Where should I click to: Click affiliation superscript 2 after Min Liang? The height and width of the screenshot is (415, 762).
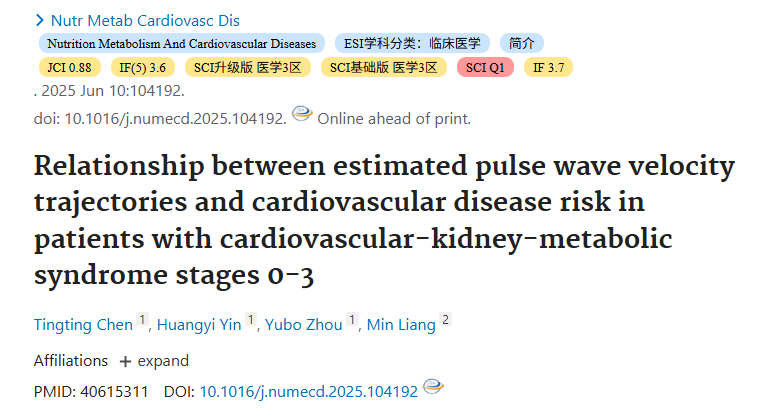pyautogui.click(x=445, y=319)
